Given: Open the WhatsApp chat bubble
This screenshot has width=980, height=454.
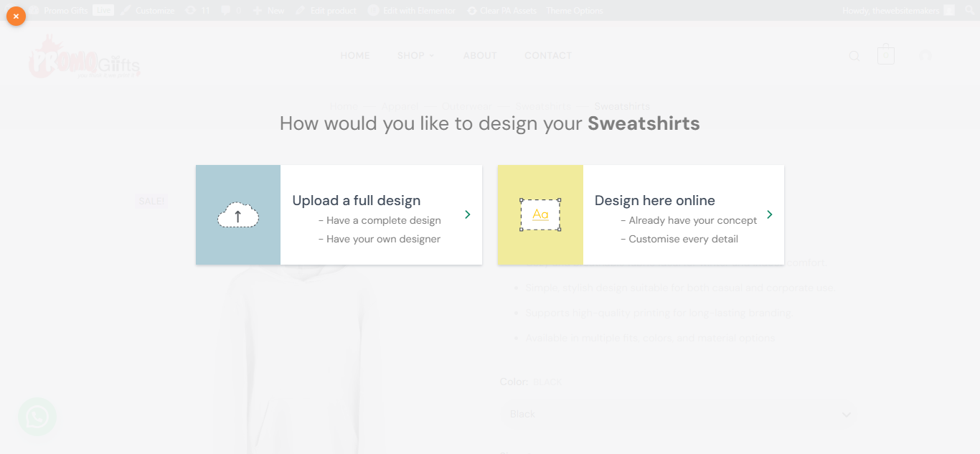Looking at the screenshot, I should 37,417.
